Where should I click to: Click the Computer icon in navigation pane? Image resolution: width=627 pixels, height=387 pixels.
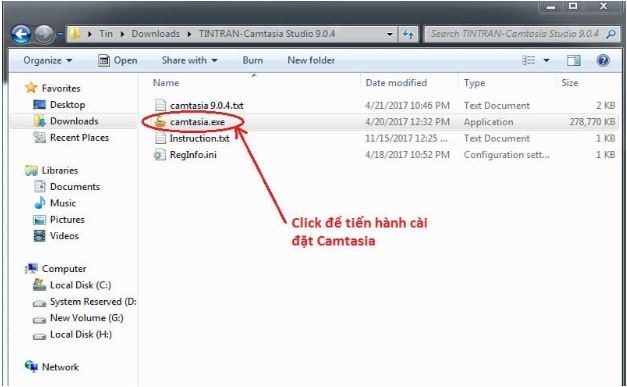click(31, 269)
